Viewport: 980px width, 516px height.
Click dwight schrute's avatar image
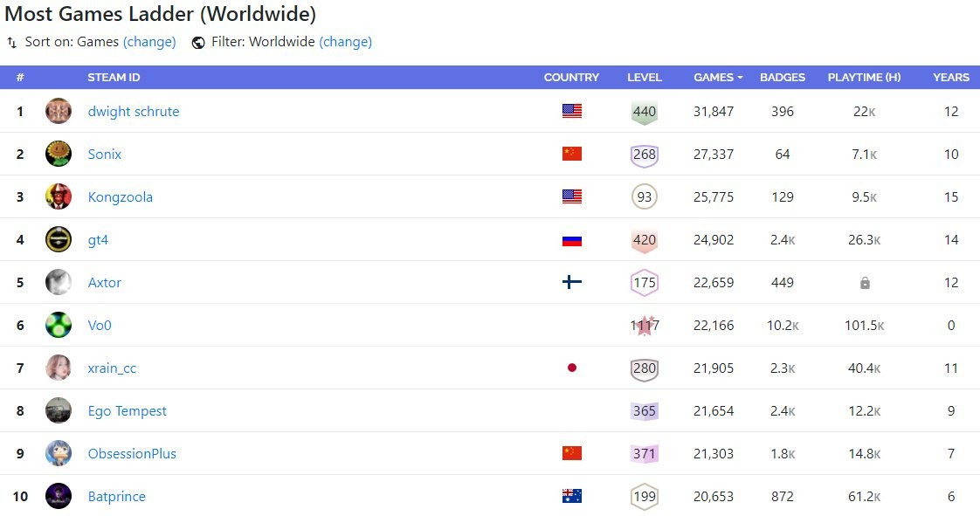coord(59,111)
